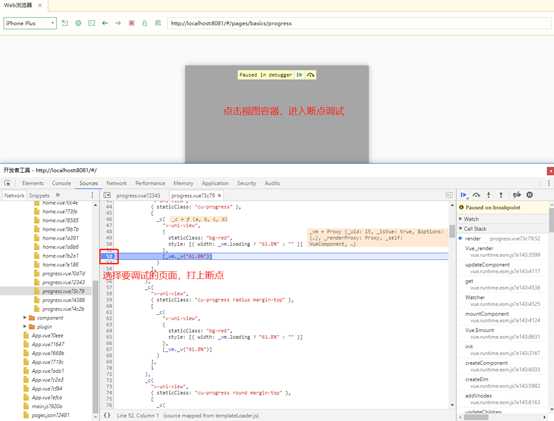
Task: Show more navigator tabs chevron
Action: 58,195
